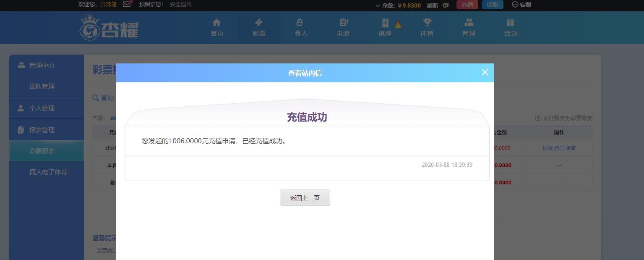This screenshot has height=260, width=644.
Task: Click the 刷新 refresh balance link
Action: (433, 5)
